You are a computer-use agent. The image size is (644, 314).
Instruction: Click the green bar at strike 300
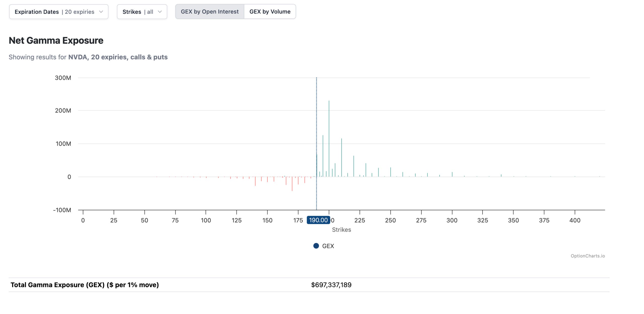(452, 174)
